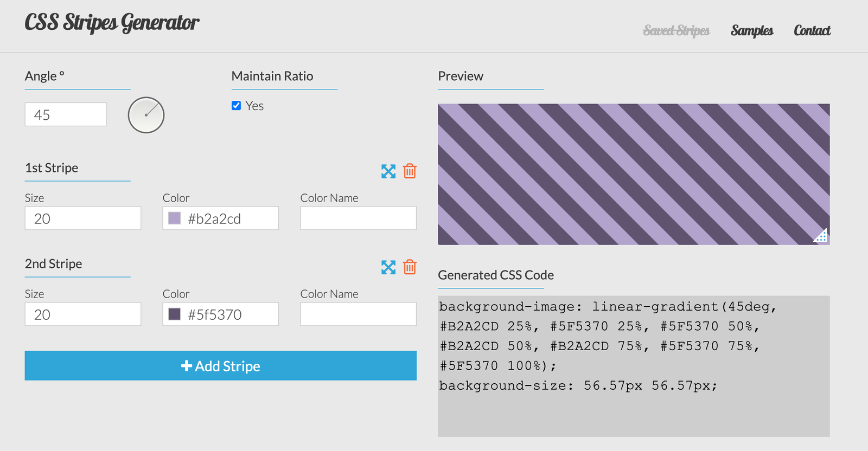Open the Contact page
The image size is (868, 451).
[x=812, y=30]
